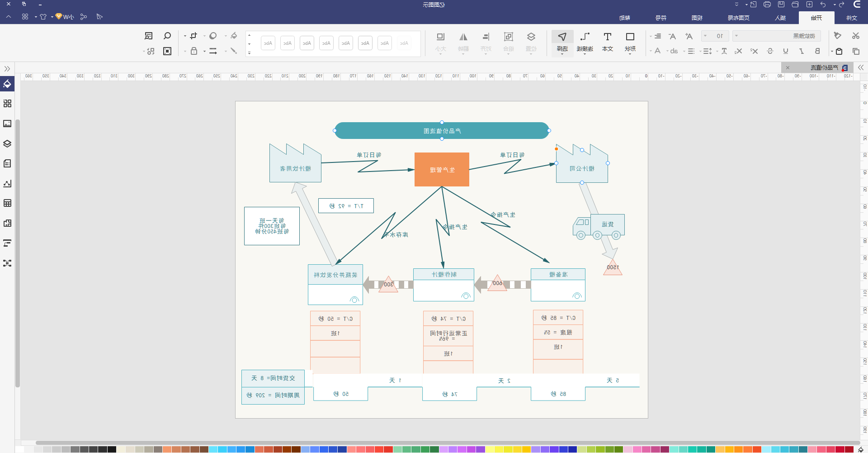Expand the left panel chevron
The width and height of the screenshot is (868, 453).
tap(7, 69)
